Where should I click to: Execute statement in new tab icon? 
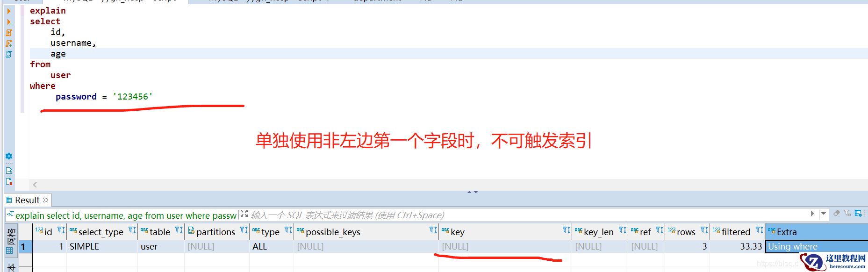(9, 22)
